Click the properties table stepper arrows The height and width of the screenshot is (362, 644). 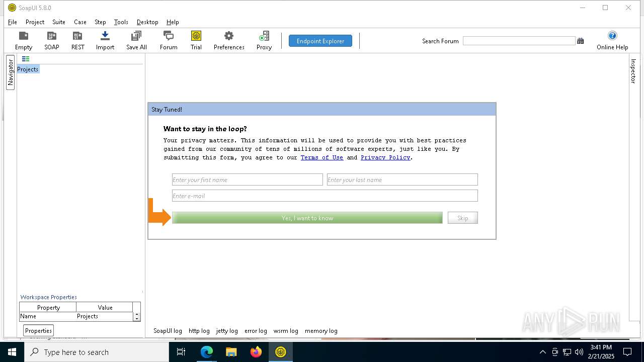coord(137,317)
